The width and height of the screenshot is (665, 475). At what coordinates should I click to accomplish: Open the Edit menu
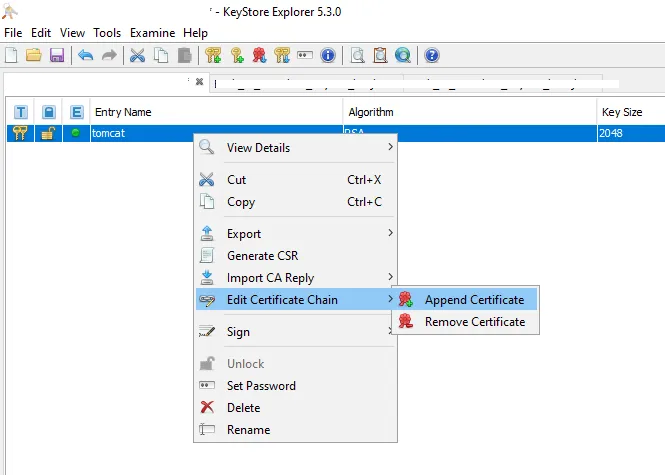point(41,33)
